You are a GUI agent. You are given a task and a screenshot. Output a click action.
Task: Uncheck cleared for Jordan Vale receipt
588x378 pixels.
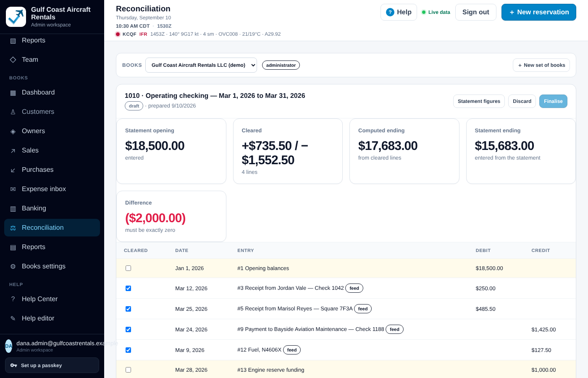pyautogui.click(x=128, y=289)
